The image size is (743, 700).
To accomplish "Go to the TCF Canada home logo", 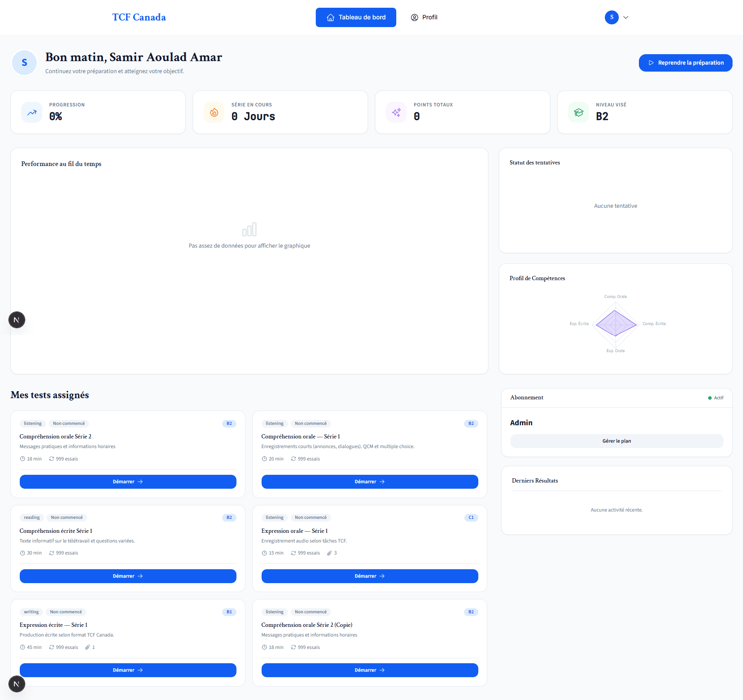I will 139,17.
